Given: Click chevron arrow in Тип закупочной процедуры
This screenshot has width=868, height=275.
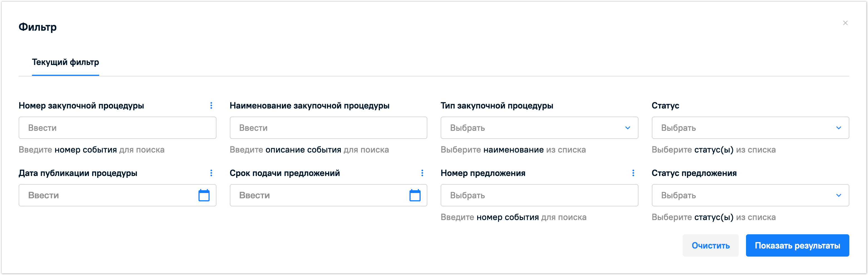Looking at the screenshot, I should tap(628, 128).
